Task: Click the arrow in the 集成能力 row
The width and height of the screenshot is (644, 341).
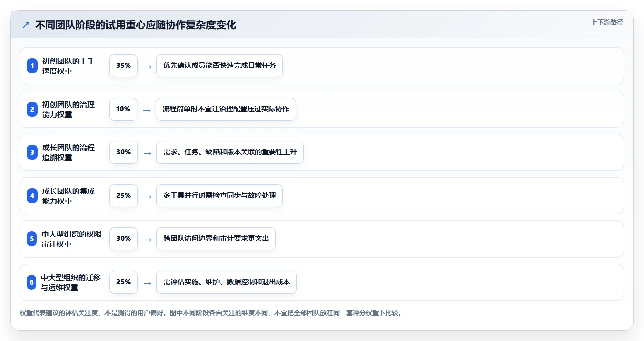Action: pos(147,196)
